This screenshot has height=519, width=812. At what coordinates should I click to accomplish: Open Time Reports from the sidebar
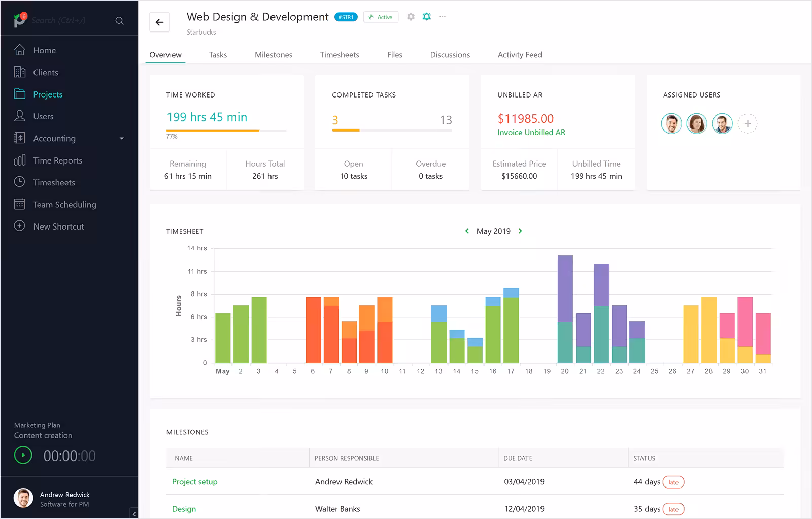pyautogui.click(x=57, y=160)
